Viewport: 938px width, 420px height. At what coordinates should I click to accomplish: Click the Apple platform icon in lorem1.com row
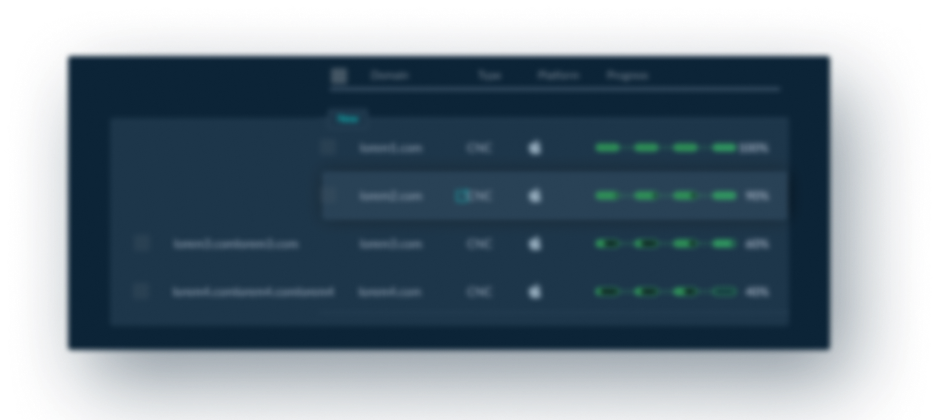click(x=535, y=148)
